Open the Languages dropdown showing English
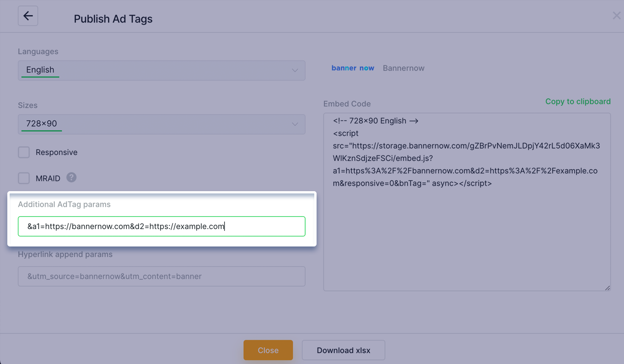Image resolution: width=624 pixels, height=364 pixels. point(161,70)
